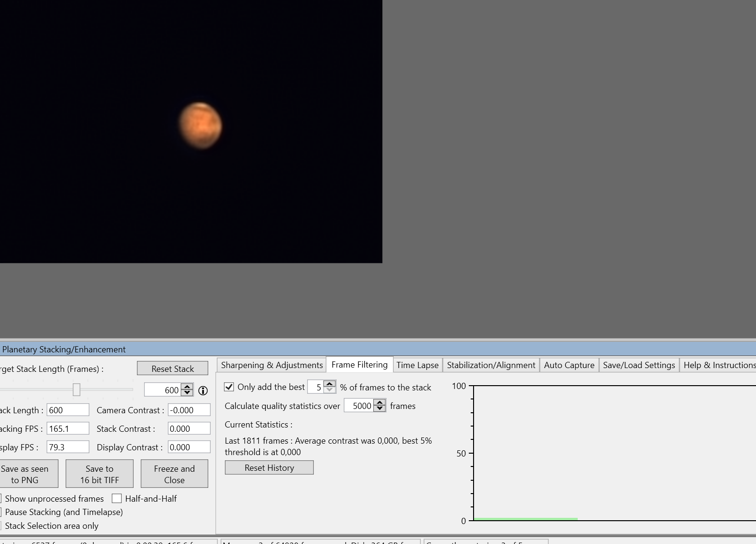Switch to the Time Lapse tab
Screen dimensions: 756x544
coord(417,365)
